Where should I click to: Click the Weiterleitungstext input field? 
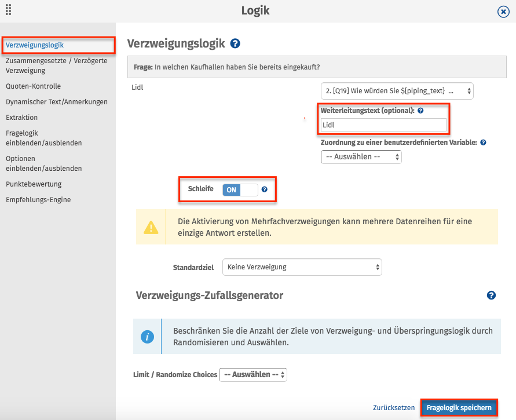tap(383, 125)
